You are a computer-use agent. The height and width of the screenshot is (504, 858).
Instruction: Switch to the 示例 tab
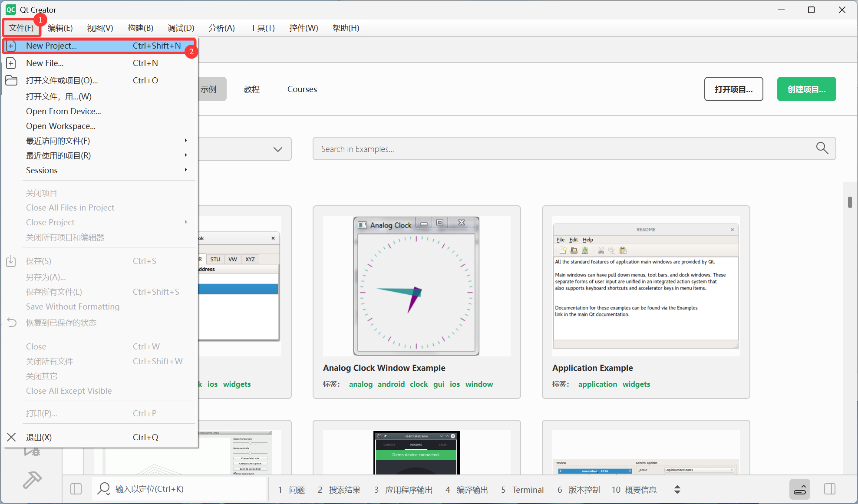(x=212, y=89)
